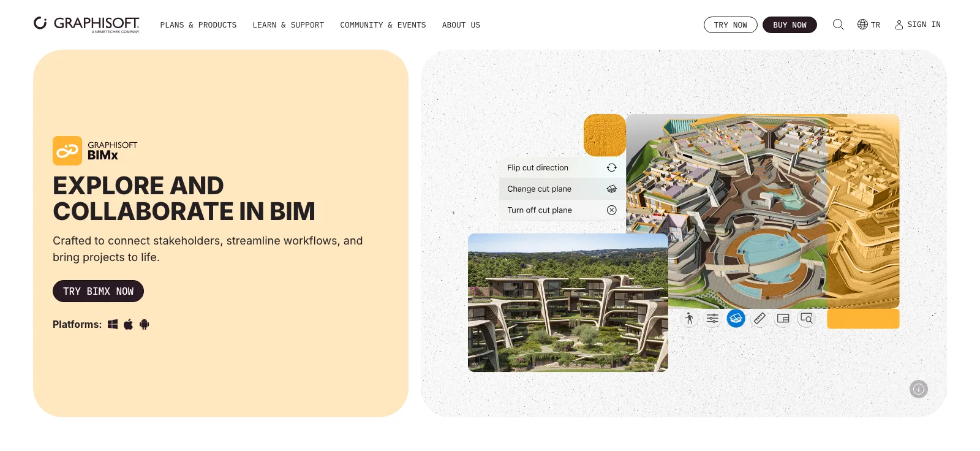Viewport: 980px width, 451px height.
Task: Click the 3D cutaway building model image
Action: [763, 211]
